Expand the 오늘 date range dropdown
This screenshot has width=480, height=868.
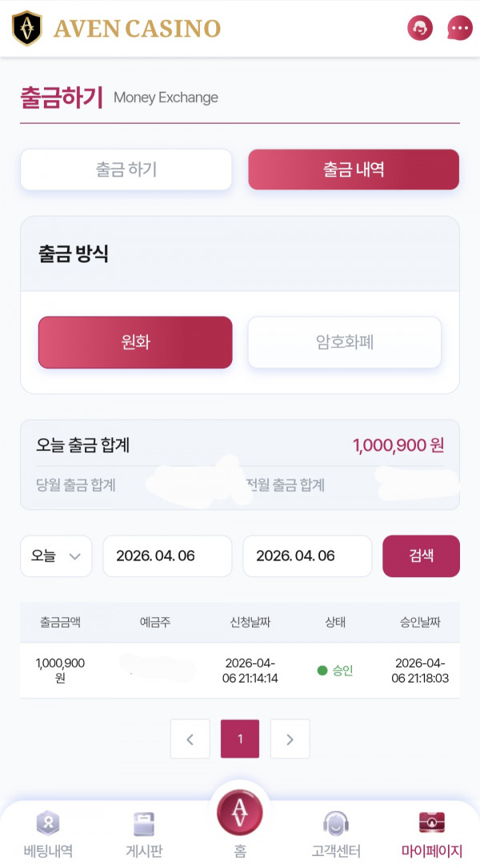pos(55,556)
